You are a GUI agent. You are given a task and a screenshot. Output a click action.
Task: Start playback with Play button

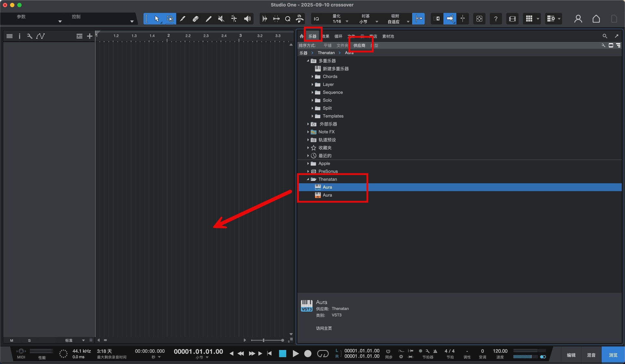click(295, 354)
